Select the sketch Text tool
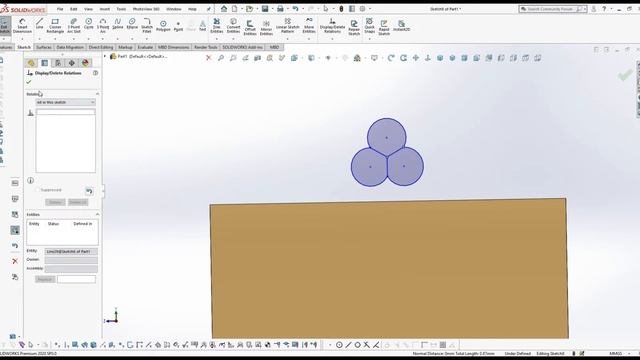 [x=202, y=27]
